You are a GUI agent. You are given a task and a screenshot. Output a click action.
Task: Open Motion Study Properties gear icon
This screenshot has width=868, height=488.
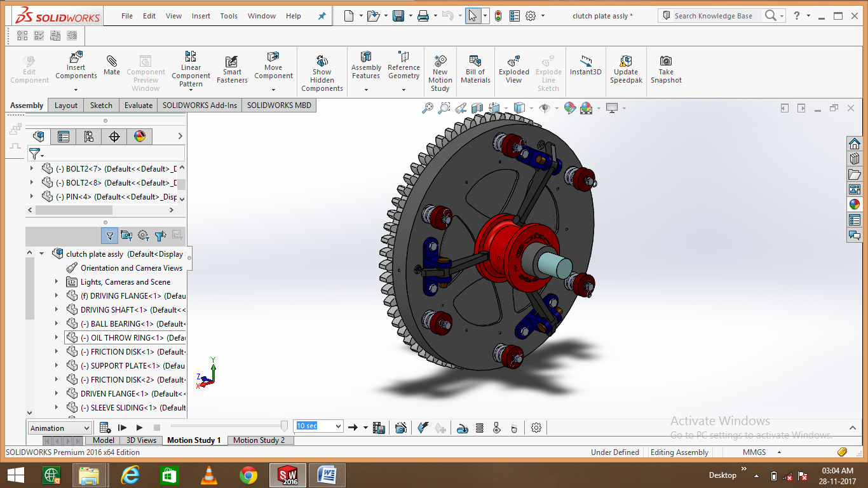[x=536, y=427]
